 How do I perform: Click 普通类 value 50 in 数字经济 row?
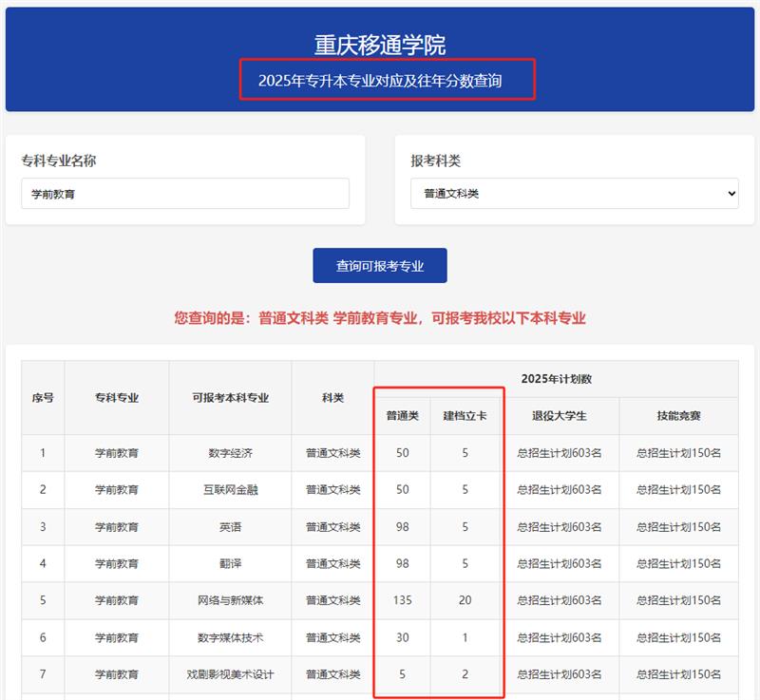[x=402, y=453]
